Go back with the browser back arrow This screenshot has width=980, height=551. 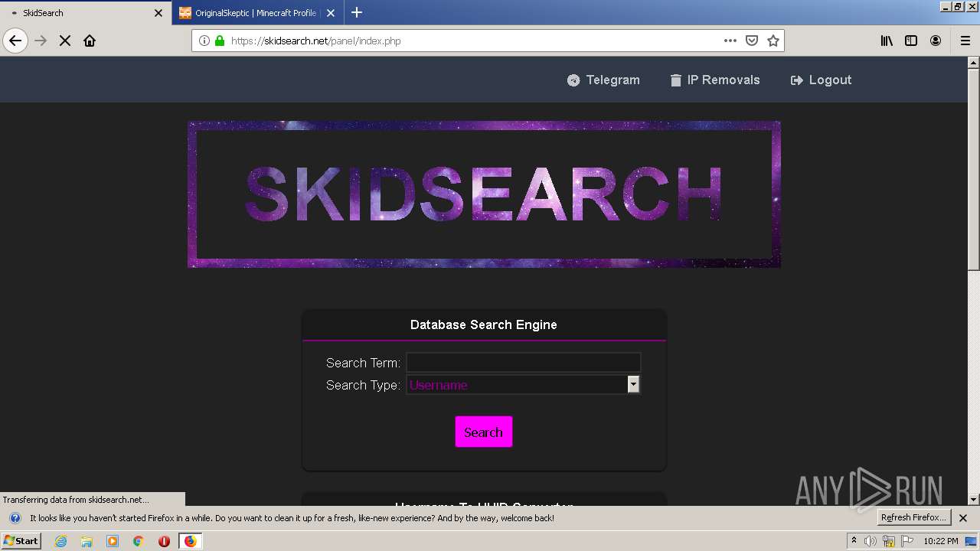15,41
